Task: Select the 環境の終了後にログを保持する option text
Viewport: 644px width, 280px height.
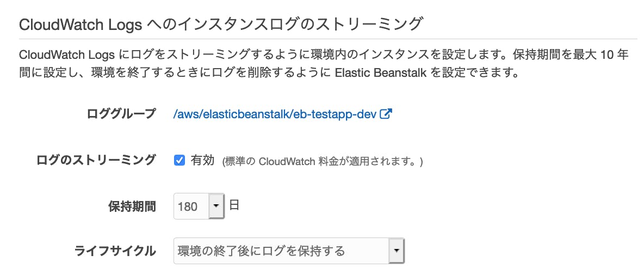Action: [261, 251]
